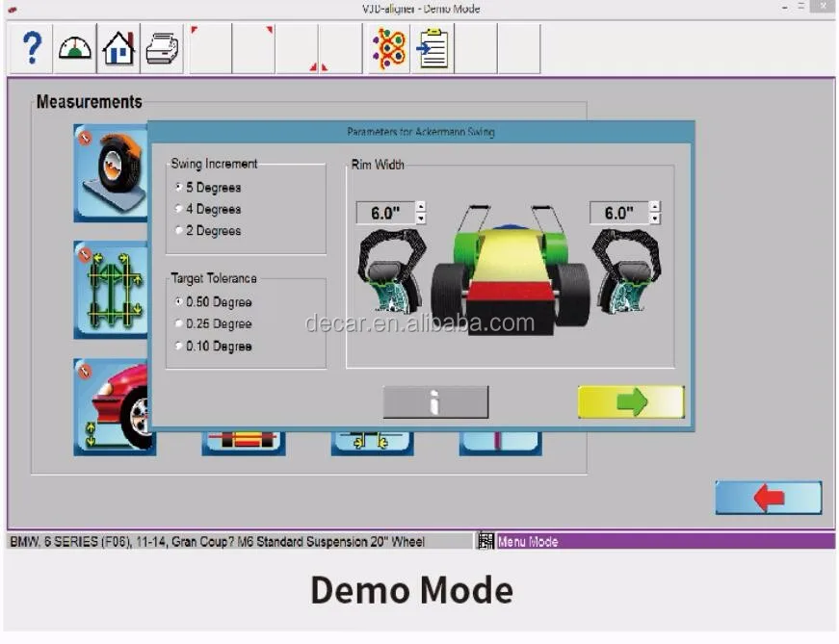Click the red back arrow button

(768, 498)
